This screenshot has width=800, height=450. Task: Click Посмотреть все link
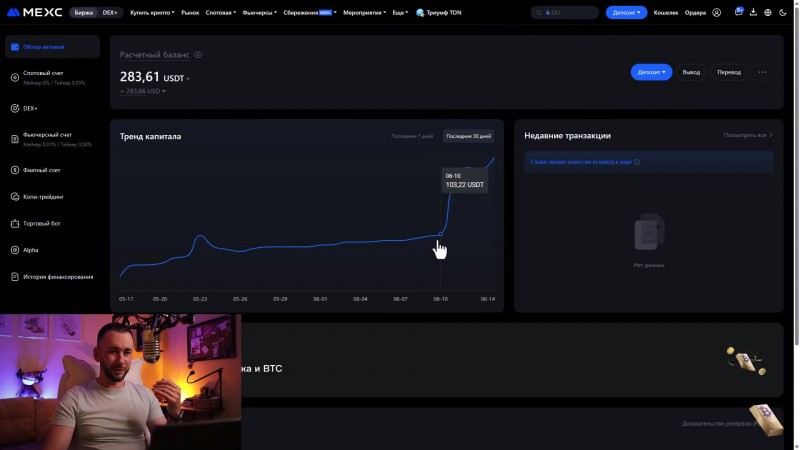coord(747,135)
